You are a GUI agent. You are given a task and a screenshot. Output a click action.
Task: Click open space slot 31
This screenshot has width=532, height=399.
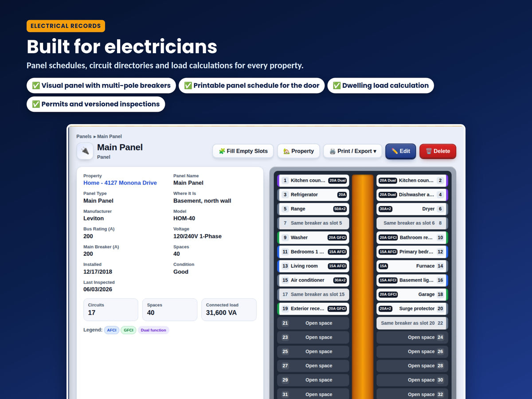313,394
